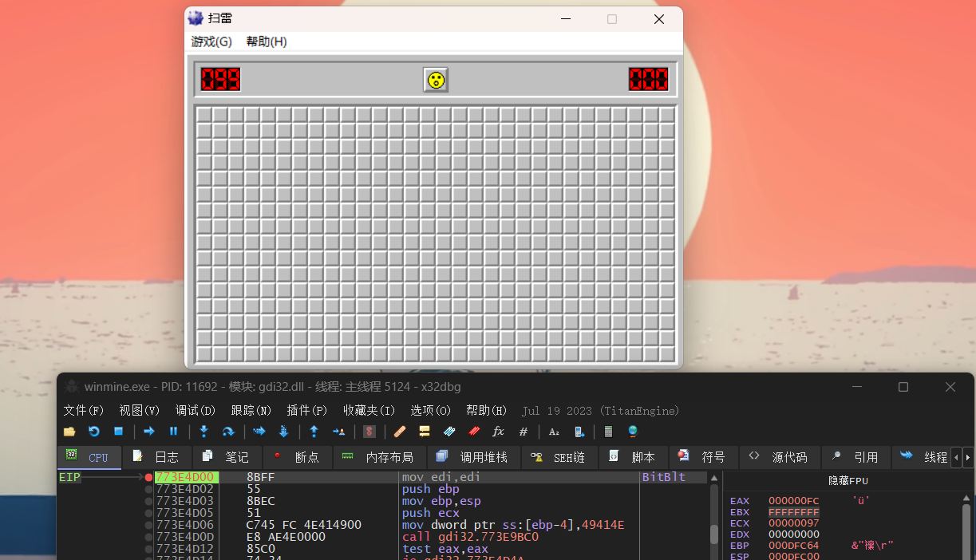The image size is (976, 560).
Task: Click the step into icon
Action: 203,432
